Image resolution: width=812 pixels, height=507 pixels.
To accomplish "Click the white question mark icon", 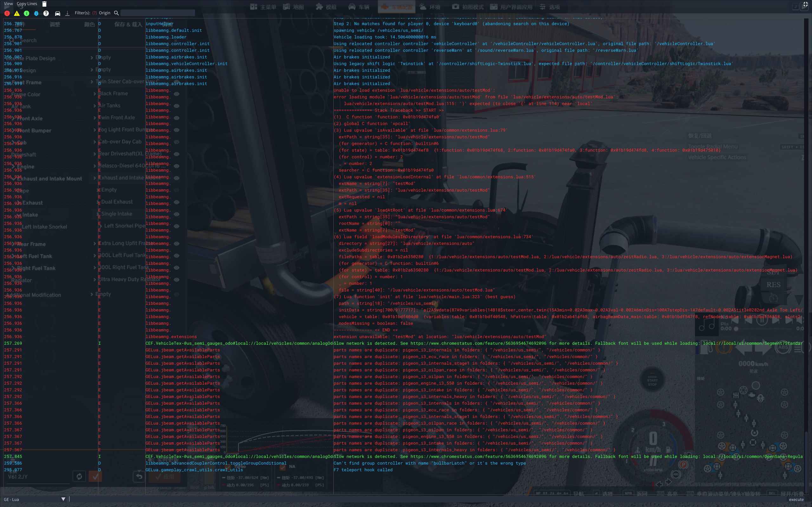I will (x=46, y=13).
